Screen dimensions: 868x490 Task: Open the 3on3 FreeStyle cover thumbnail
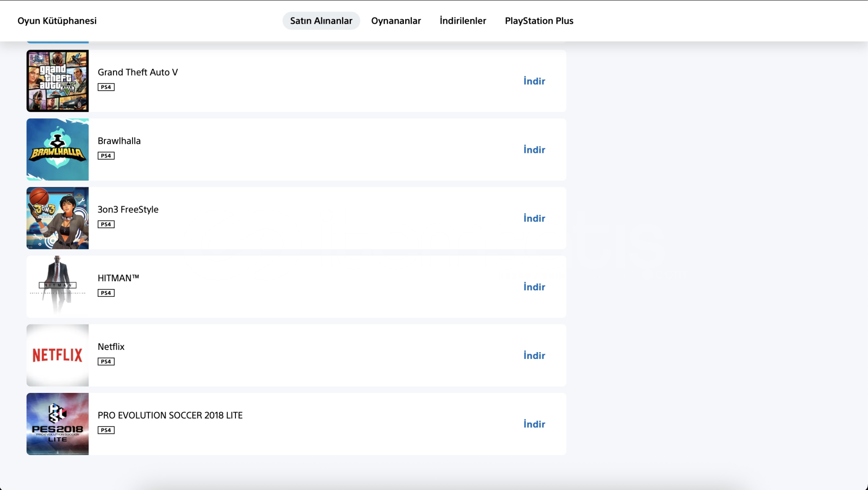(x=58, y=218)
